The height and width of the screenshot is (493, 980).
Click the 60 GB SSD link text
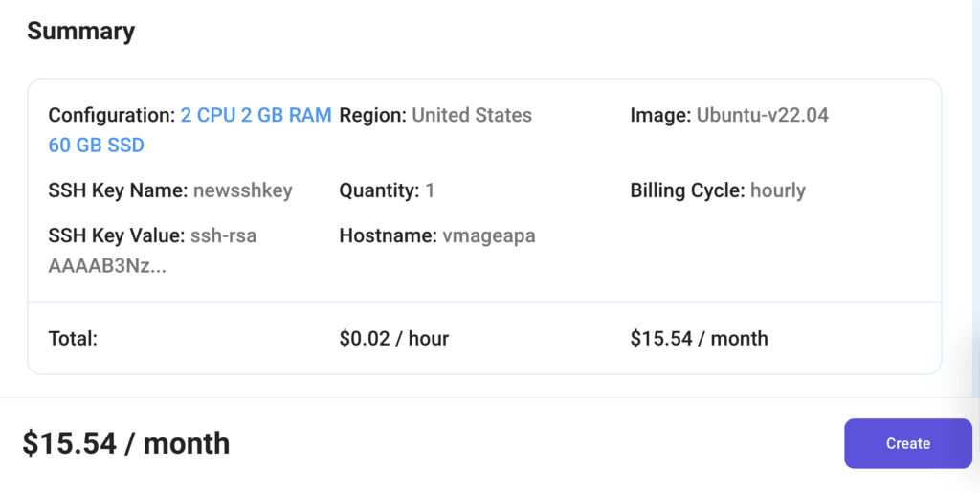pos(96,146)
